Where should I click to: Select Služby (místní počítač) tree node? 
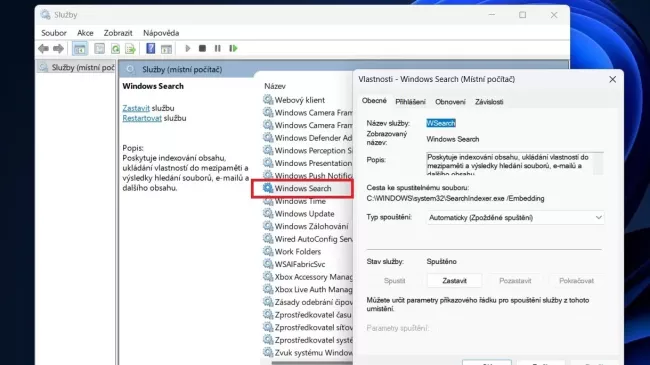[77, 68]
